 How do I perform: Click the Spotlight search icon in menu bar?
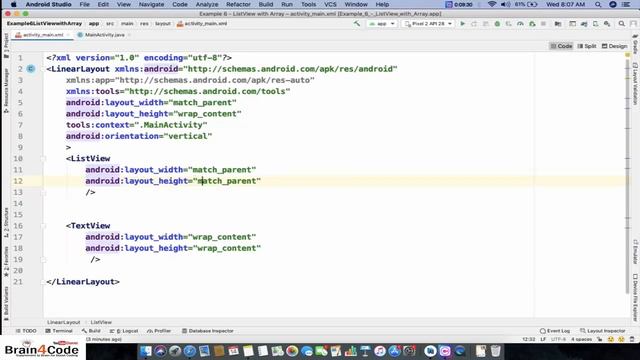pyautogui.click(x=598, y=4)
